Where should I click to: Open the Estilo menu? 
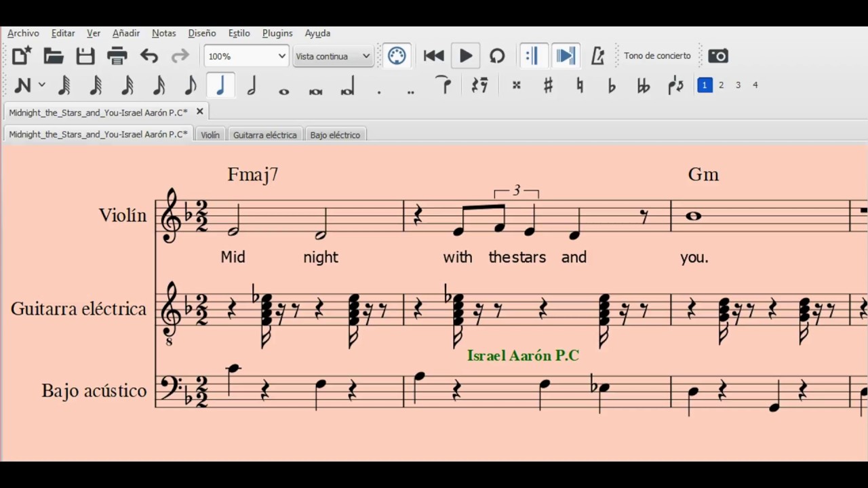click(x=239, y=33)
